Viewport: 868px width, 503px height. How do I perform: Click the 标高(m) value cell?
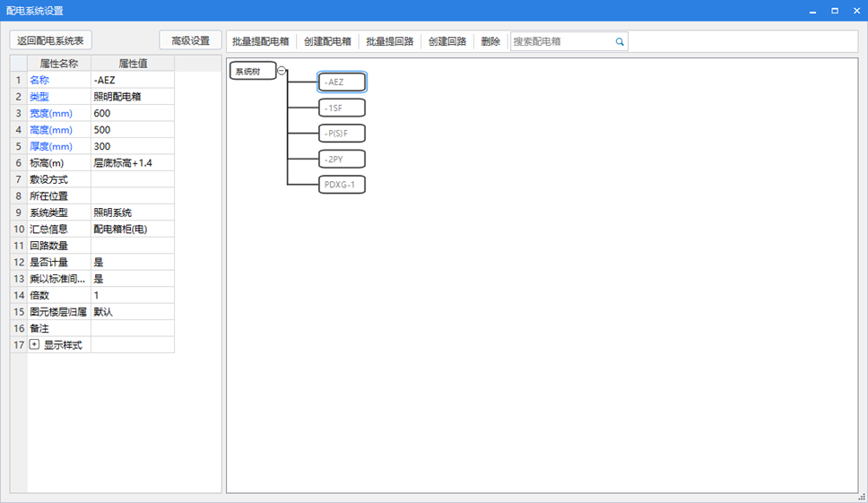[x=132, y=163]
